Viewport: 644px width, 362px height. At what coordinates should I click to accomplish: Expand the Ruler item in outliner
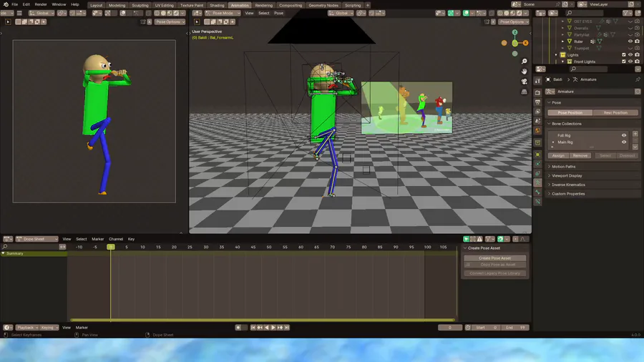tap(562, 41)
